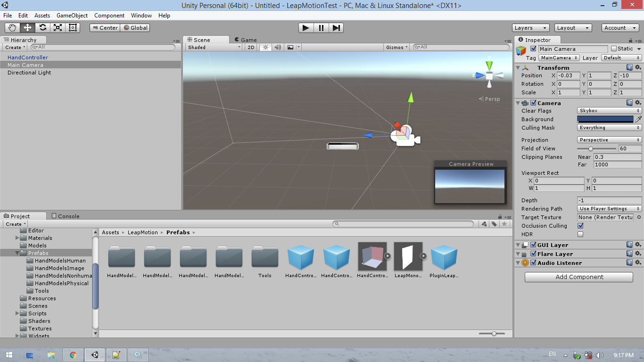The image size is (644, 362).
Task: Click the scene effects image icon
Action: coord(290,47)
